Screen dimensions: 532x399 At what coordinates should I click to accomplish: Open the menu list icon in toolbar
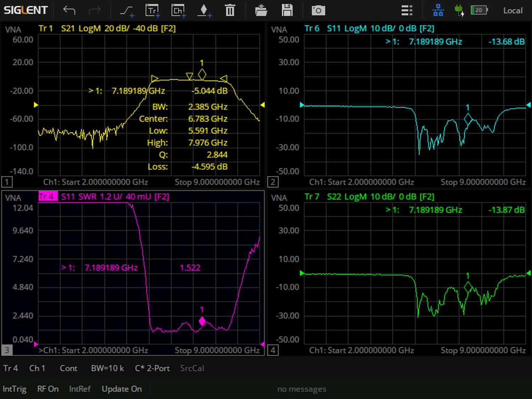(407, 11)
